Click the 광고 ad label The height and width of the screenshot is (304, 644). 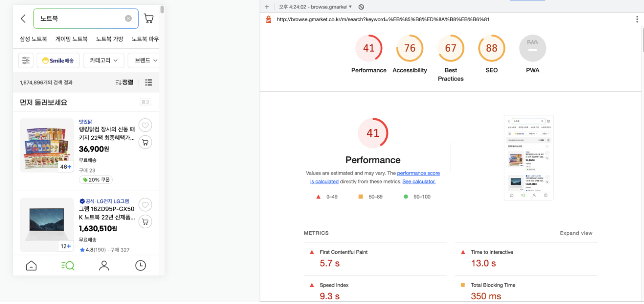[145, 102]
